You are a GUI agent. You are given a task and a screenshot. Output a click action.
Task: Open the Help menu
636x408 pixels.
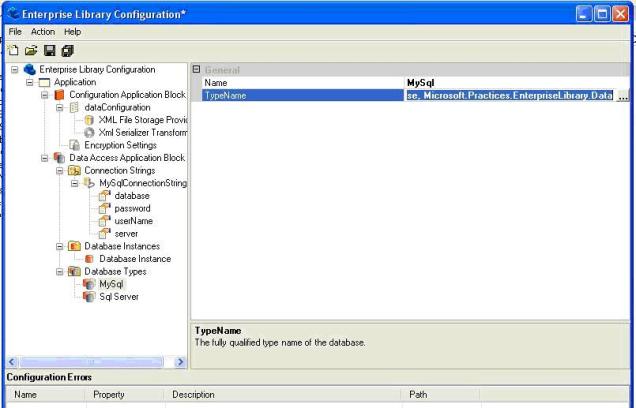73,32
